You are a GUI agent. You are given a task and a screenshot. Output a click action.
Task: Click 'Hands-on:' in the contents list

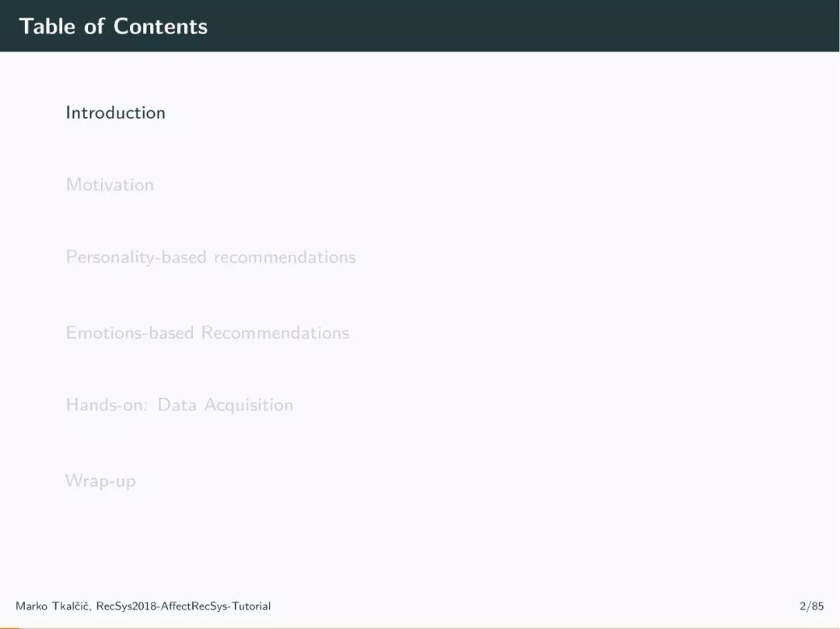tap(107, 405)
